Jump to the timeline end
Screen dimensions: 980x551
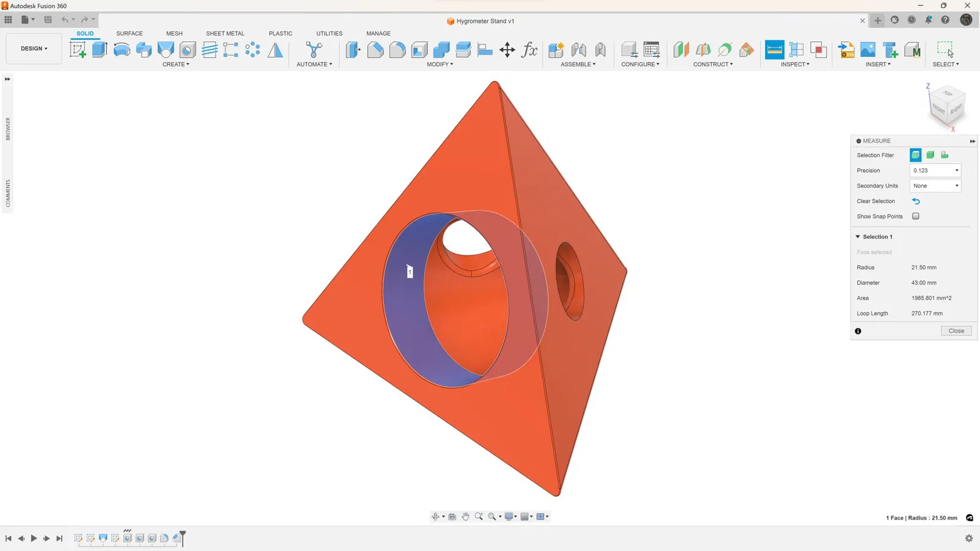coord(59,538)
